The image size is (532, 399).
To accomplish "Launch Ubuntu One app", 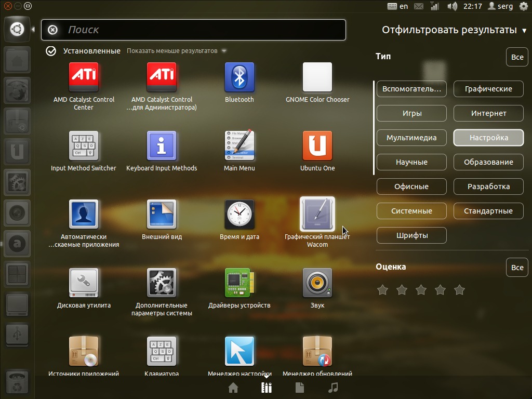I will pyautogui.click(x=317, y=146).
